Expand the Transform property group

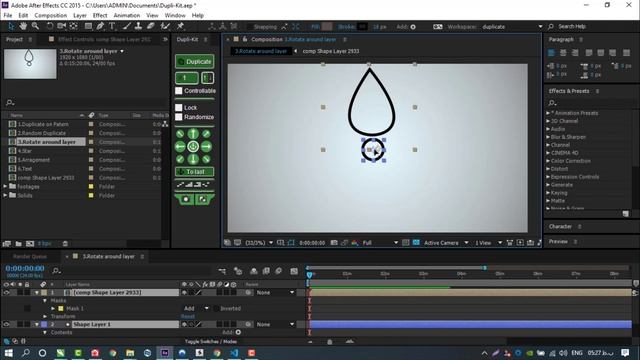click(45, 316)
